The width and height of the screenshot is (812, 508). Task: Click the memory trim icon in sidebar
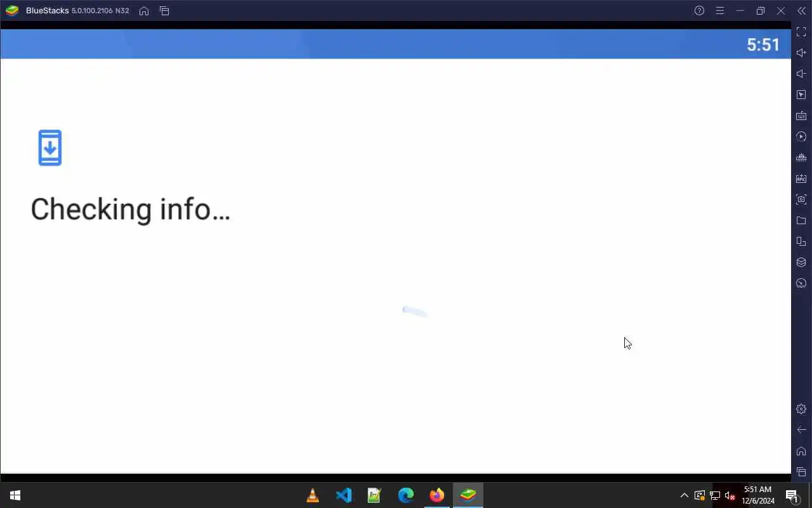801,157
